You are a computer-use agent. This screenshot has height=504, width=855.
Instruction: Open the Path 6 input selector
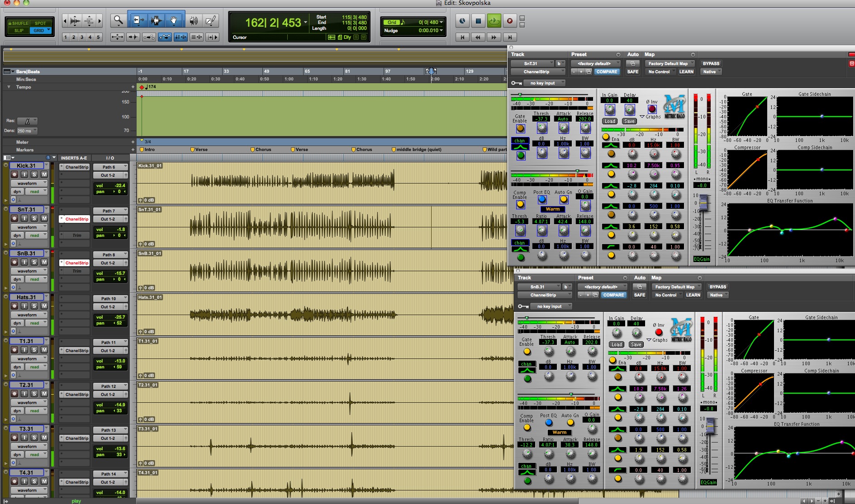pos(111,167)
